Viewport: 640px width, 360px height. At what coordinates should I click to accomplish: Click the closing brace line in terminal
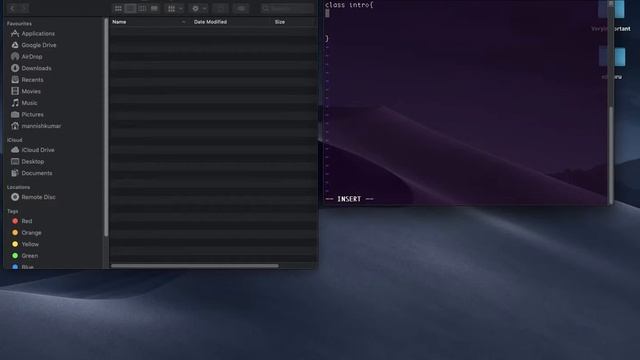point(327,38)
